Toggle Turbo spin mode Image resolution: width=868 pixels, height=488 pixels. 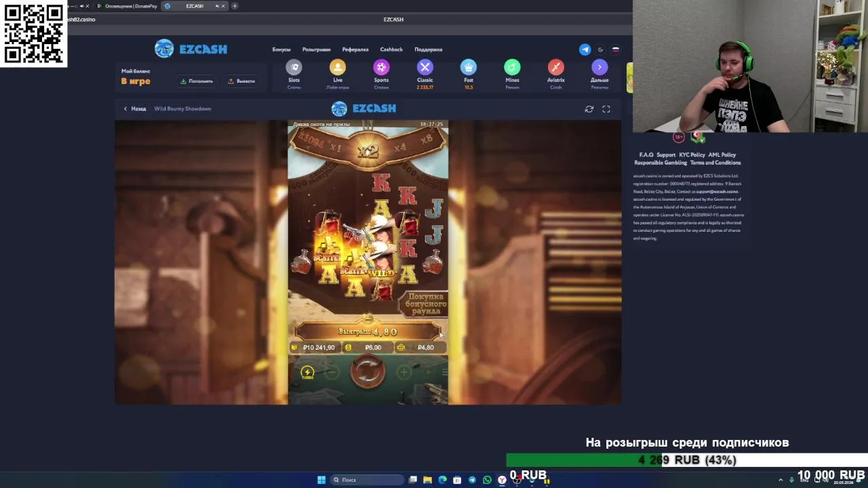(307, 372)
